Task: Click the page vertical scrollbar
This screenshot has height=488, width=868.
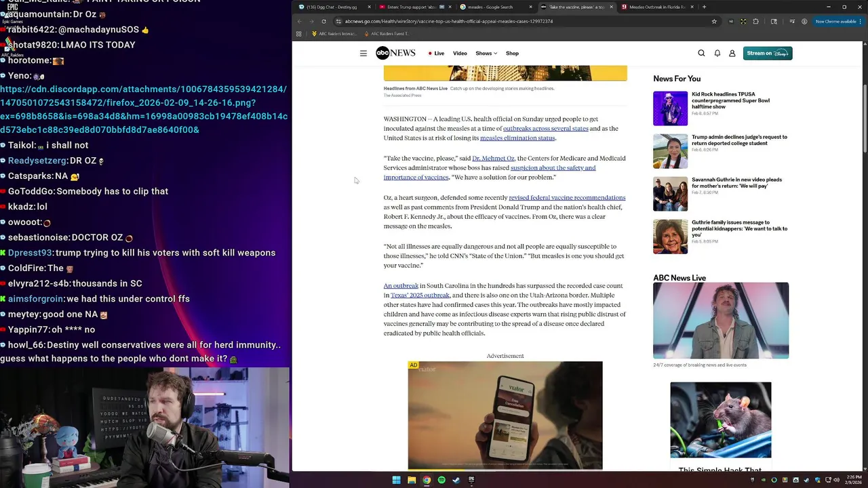Action: tap(865, 258)
